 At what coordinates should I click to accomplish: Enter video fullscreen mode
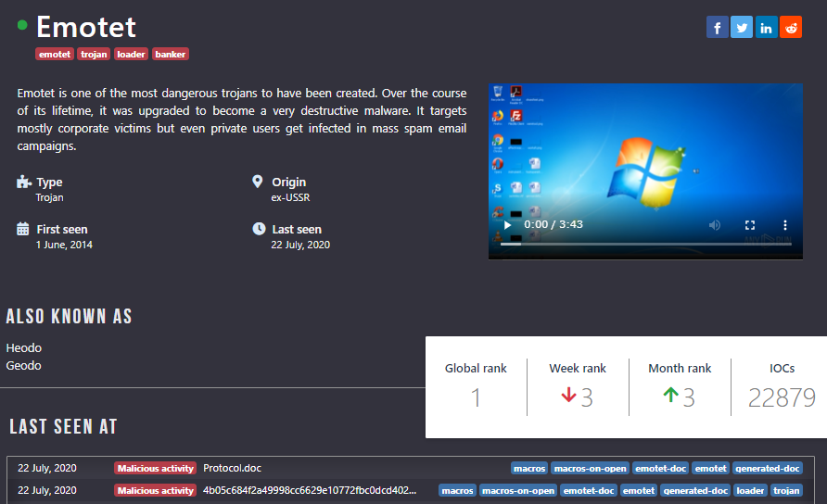(x=750, y=225)
